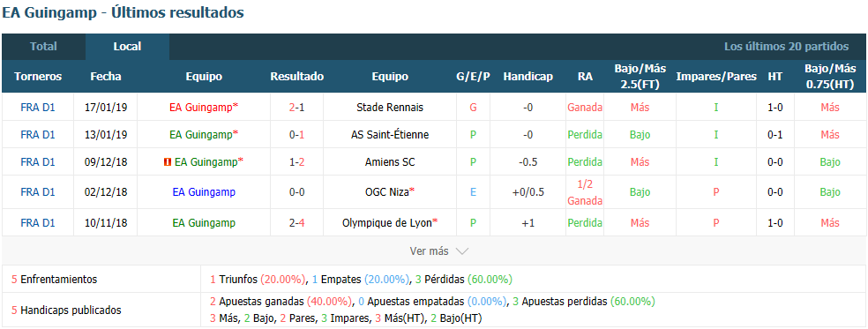Click EA Guingamp in the 13/01/19 row
This screenshot has width=868, height=329.
pyautogui.click(x=201, y=134)
